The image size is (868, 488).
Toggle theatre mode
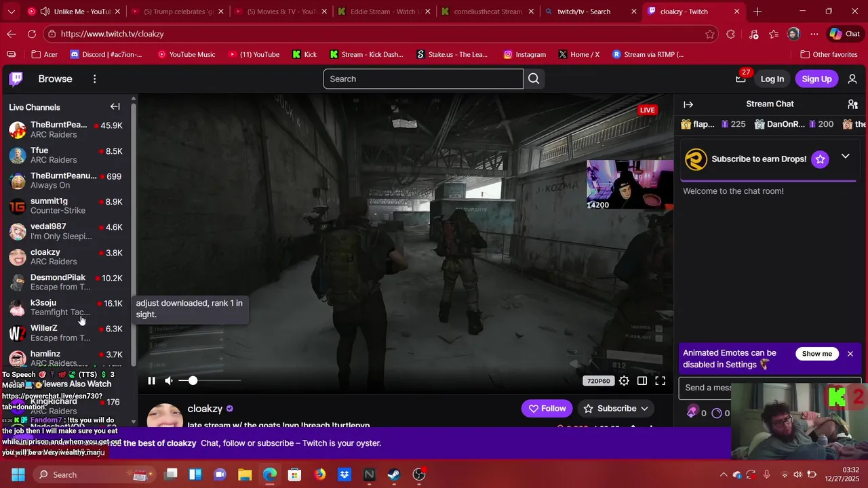[x=642, y=381]
